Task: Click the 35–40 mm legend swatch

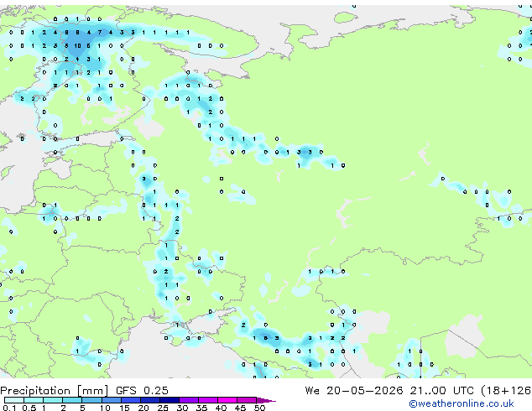Action: (208, 400)
